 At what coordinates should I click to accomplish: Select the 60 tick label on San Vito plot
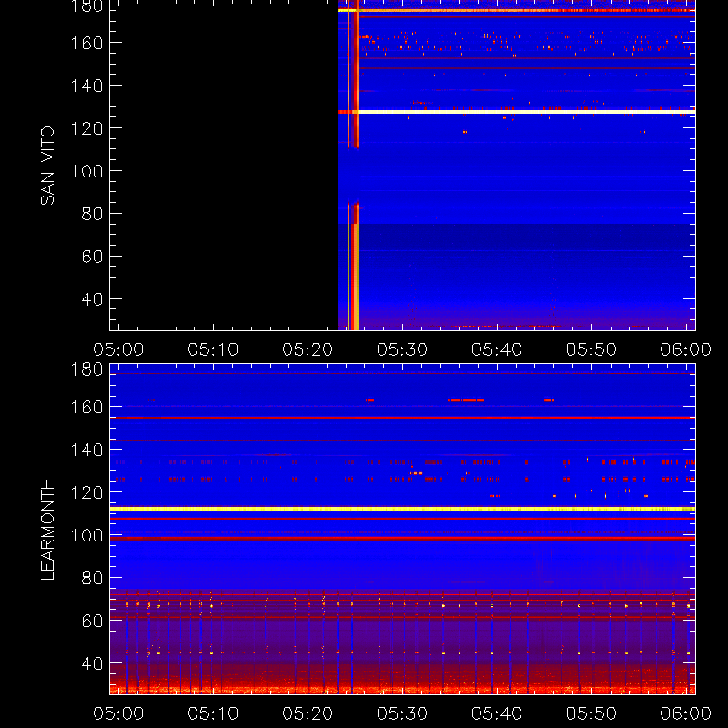coord(92,257)
